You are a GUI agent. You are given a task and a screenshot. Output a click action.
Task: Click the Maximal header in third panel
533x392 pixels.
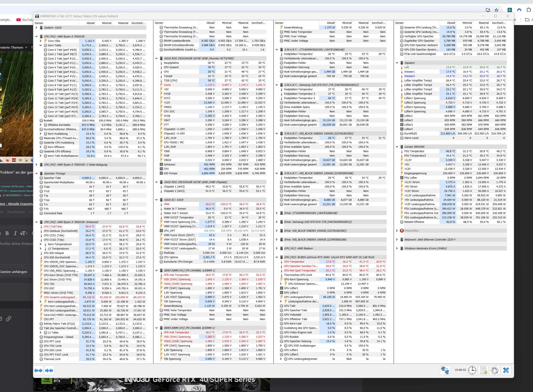363,23
